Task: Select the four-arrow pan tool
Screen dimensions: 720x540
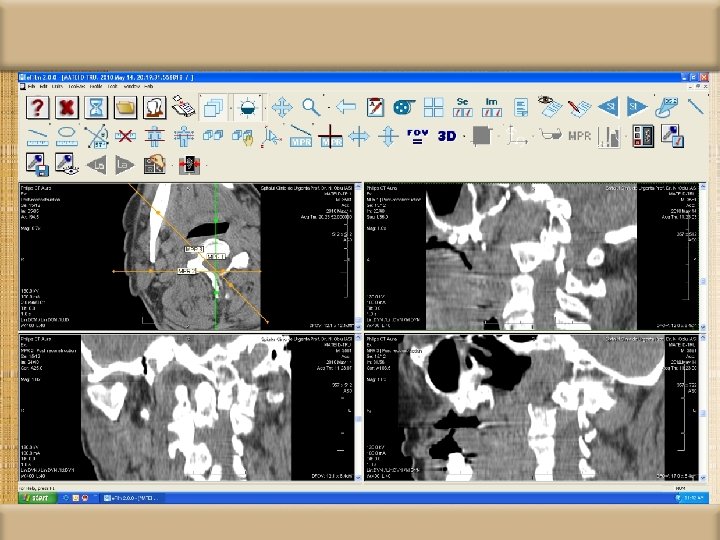Action: [x=282, y=107]
